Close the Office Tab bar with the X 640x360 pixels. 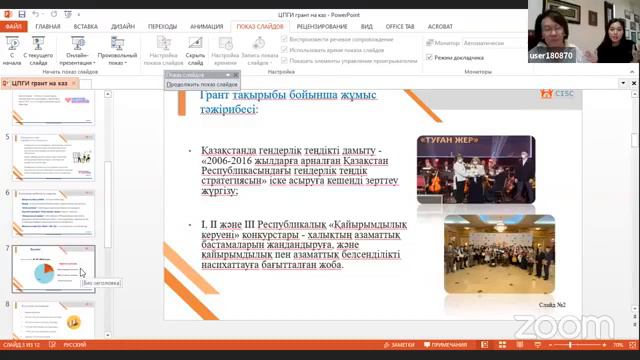coord(634,83)
